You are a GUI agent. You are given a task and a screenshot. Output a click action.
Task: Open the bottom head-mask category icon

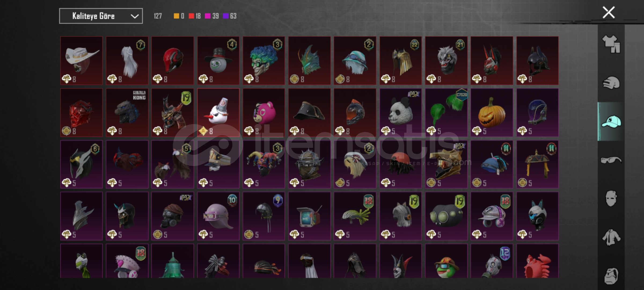point(611,276)
